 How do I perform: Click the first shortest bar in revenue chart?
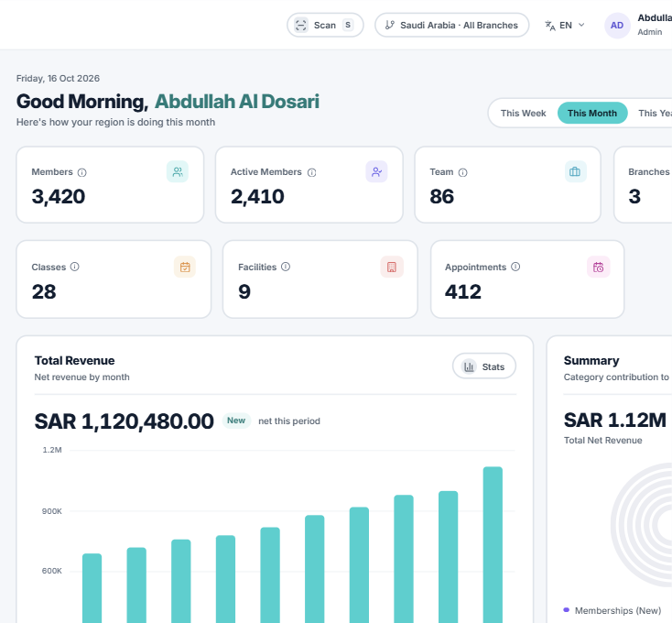click(x=92, y=588)
